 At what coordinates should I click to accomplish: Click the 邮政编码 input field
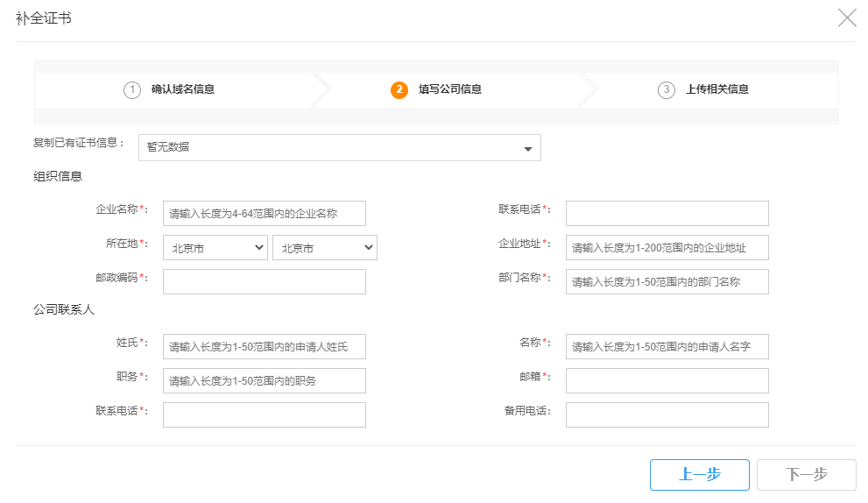264,281
